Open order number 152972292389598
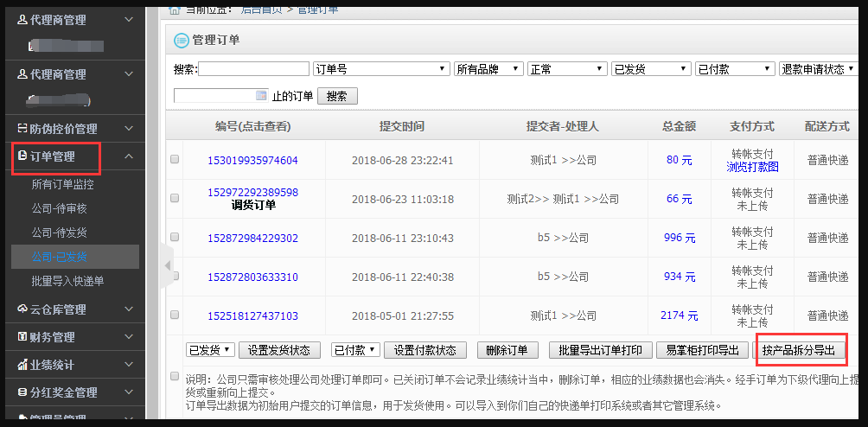Viewport: 868px width, 427px height. pyautogui.click(x=253, y=193)
